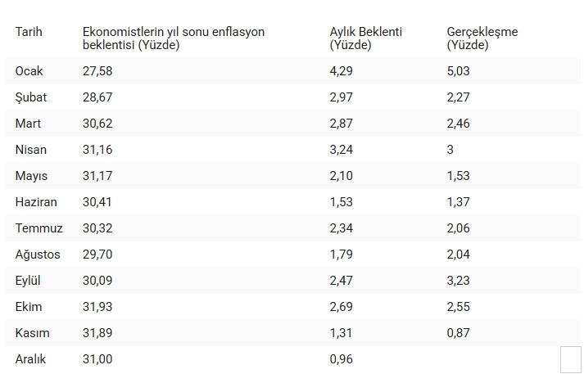Click the Eylül realization value 3,23

[459, 281]
